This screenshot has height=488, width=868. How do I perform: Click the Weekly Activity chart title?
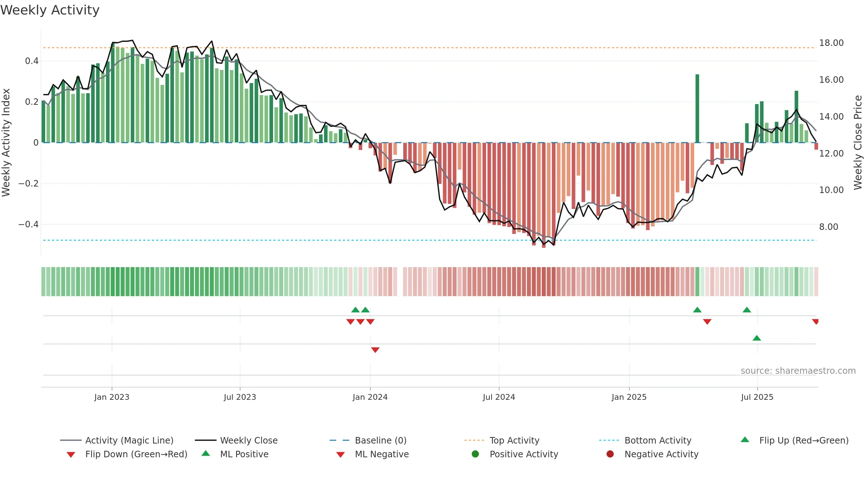(x=50, y=10)
